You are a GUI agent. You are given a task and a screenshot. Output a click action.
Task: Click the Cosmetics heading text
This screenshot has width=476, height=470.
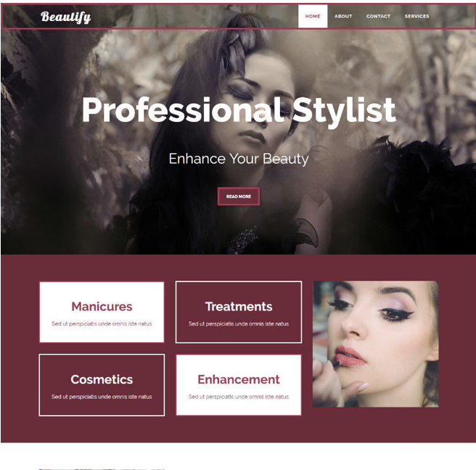(x=102, y=379)
